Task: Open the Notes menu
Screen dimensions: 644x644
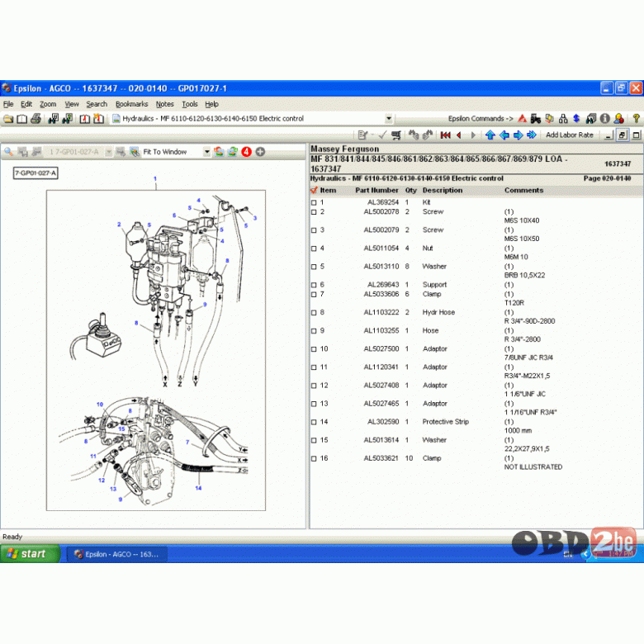Action: pyautogui.click(x=164, y=104)
